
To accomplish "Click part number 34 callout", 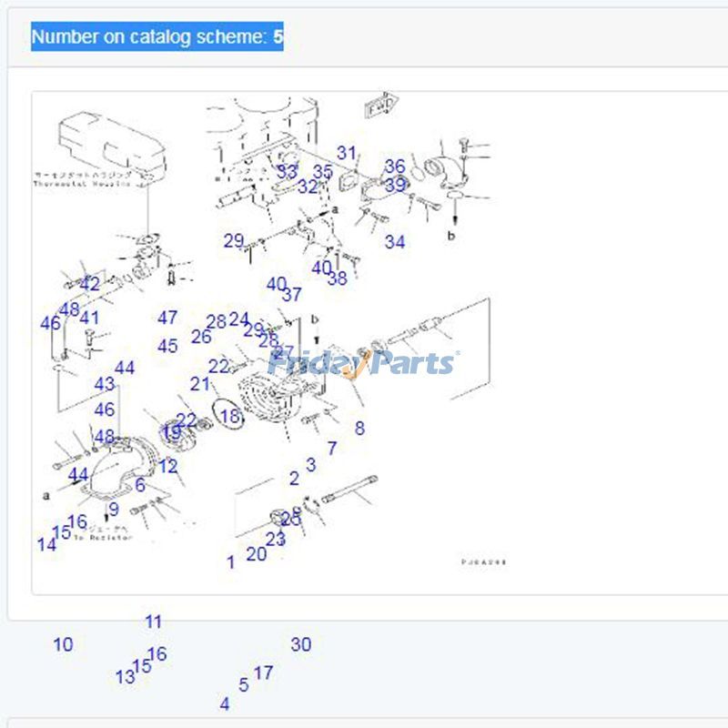I will [394, 242].
